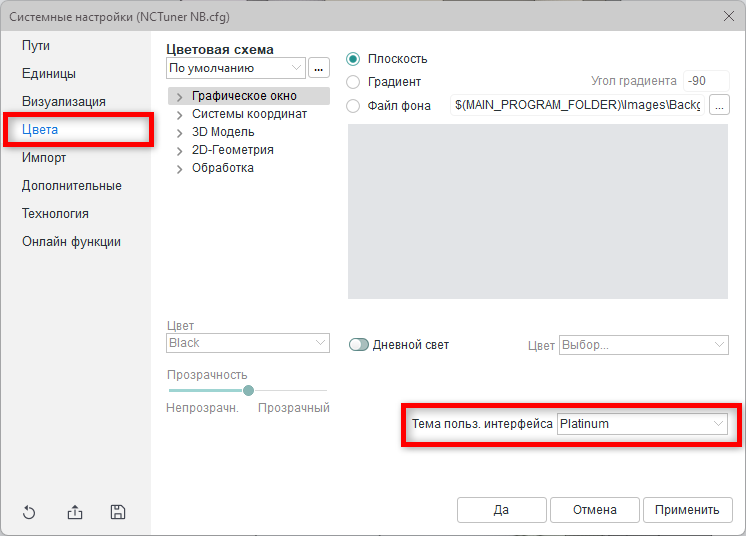
Task: Click the reset settings icon at bottom left
Action: [29, 513]
